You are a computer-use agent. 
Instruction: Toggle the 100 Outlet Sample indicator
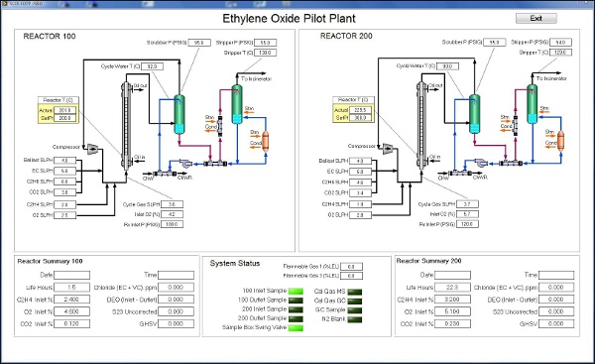296,301
